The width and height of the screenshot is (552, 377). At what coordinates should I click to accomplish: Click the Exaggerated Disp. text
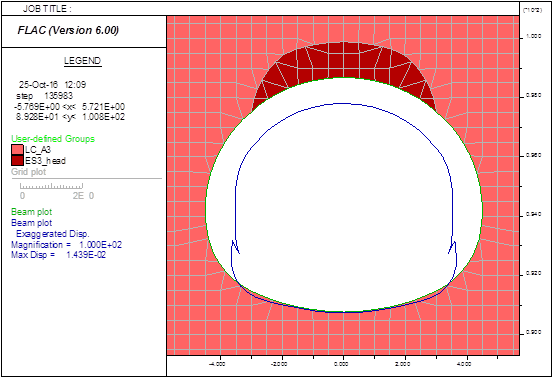tap(53, 234)
